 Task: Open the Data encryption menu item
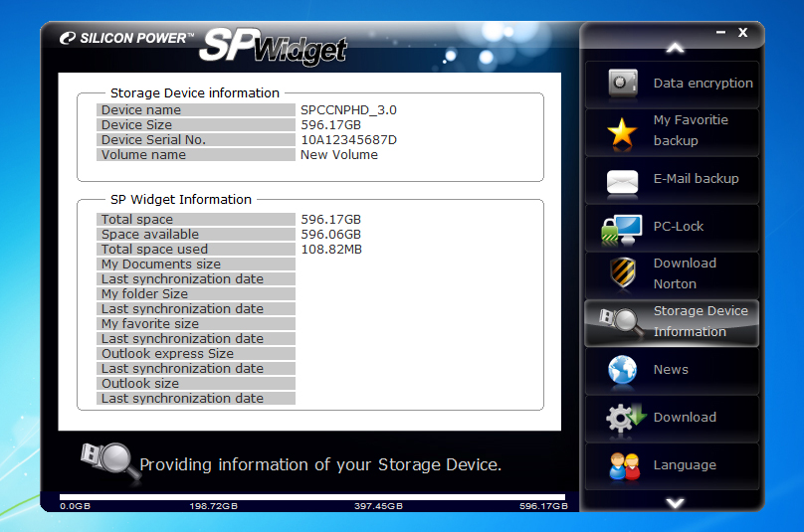pos(703,84)
